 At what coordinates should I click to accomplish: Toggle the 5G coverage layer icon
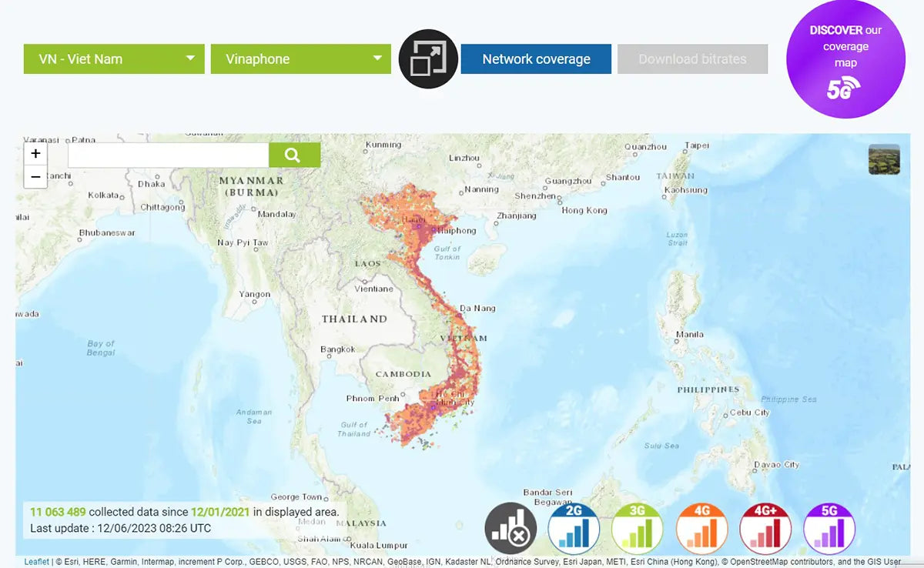(x=829, y=529)
